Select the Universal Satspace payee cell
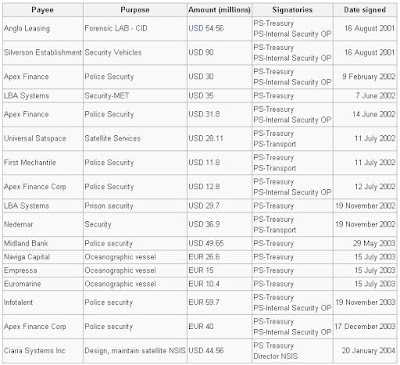The image size is (400, 365). point(43,138)
